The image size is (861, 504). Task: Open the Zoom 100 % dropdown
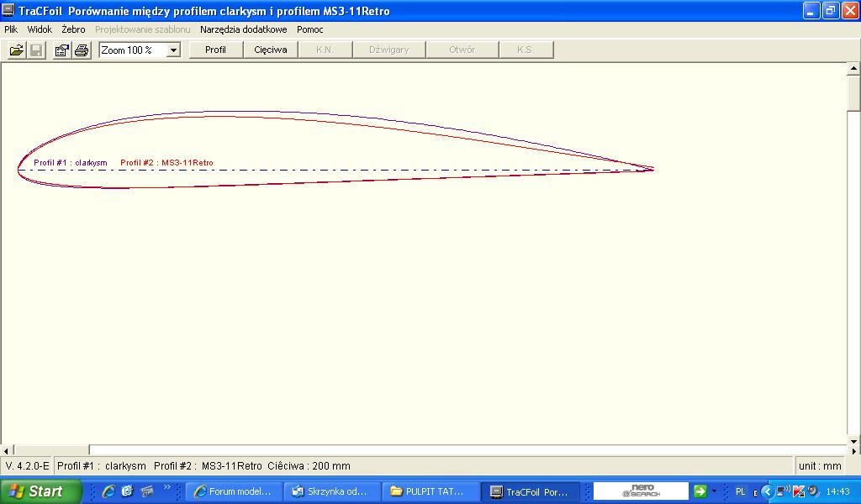tap(173, 50)
